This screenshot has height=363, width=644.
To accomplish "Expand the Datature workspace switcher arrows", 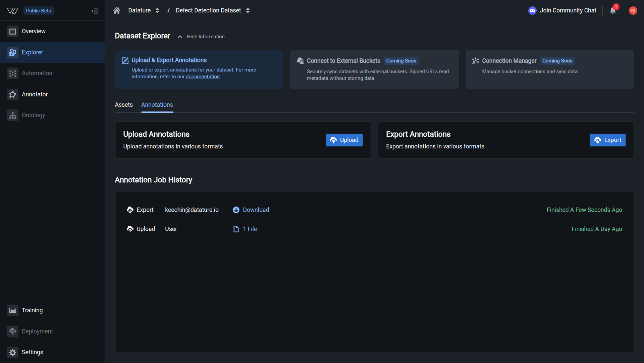I will tap(157, 10).
